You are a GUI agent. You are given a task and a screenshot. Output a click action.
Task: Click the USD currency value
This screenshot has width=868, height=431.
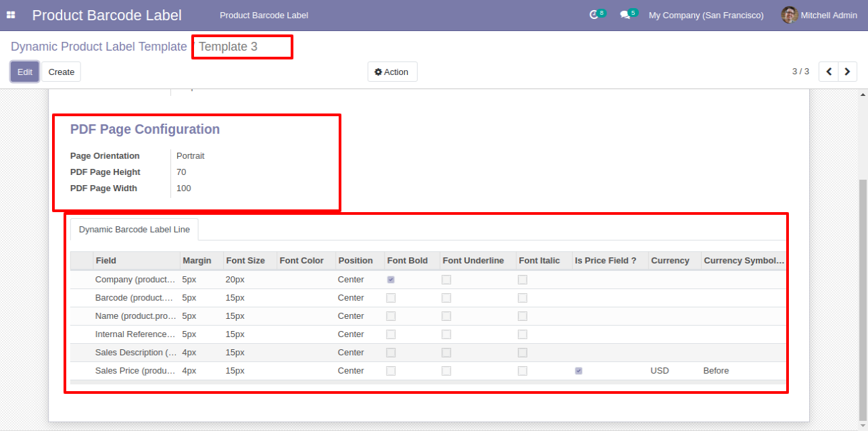[660, 371]
